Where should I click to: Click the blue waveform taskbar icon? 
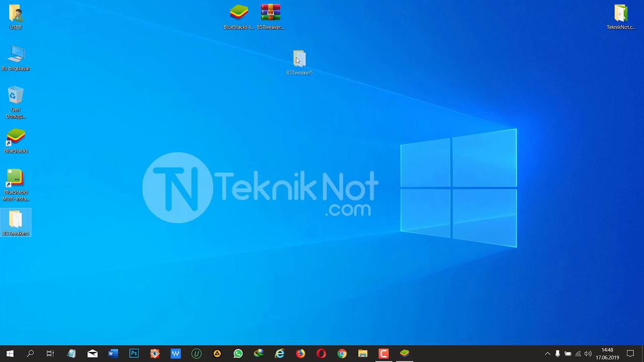click(x=176, y=353)
